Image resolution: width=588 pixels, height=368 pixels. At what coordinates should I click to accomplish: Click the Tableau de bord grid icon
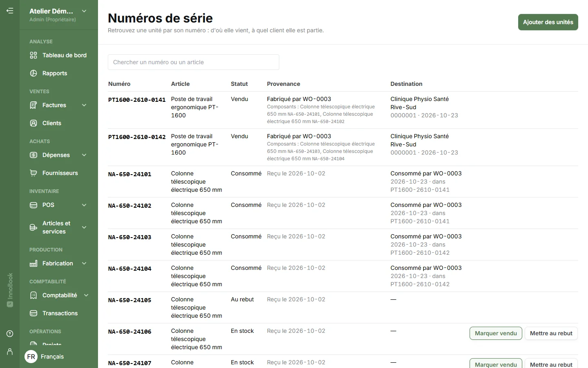point(33,55)
